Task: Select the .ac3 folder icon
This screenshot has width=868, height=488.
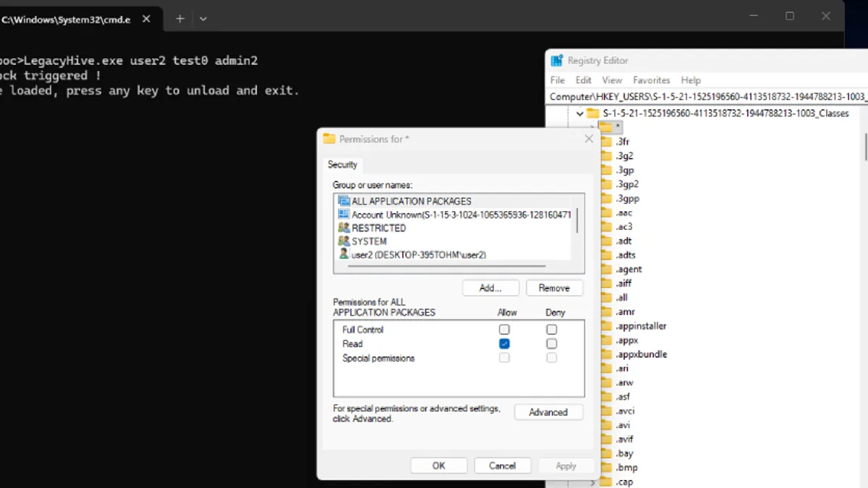Action: coord(607,226)
